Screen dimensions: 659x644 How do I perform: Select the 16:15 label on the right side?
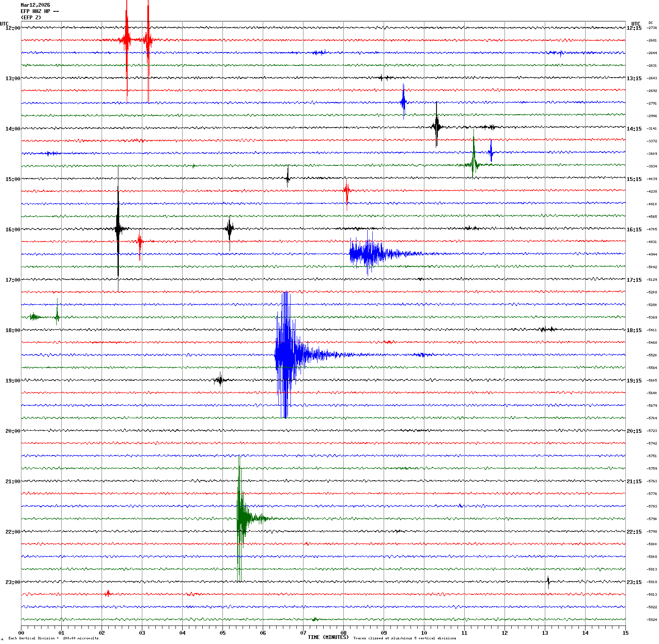[634, 230]
